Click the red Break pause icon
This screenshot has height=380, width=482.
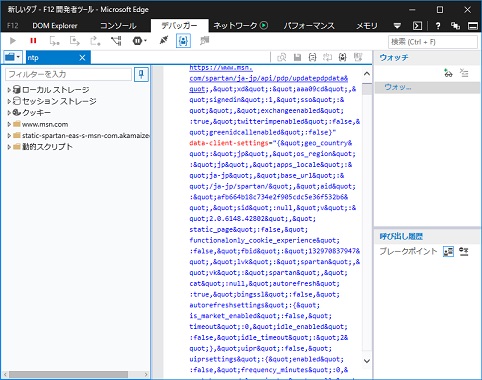pos(33,41)
